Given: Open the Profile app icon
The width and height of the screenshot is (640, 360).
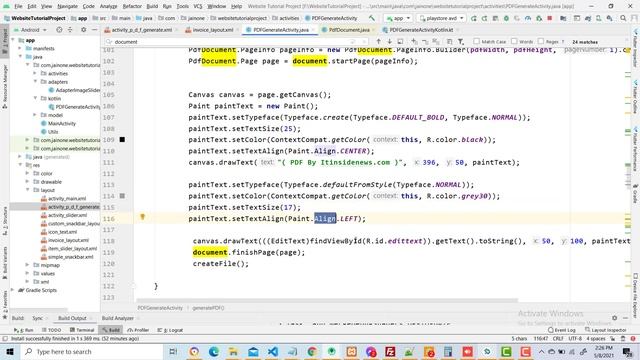Looking at the screenshot, I should pos(528,18).
